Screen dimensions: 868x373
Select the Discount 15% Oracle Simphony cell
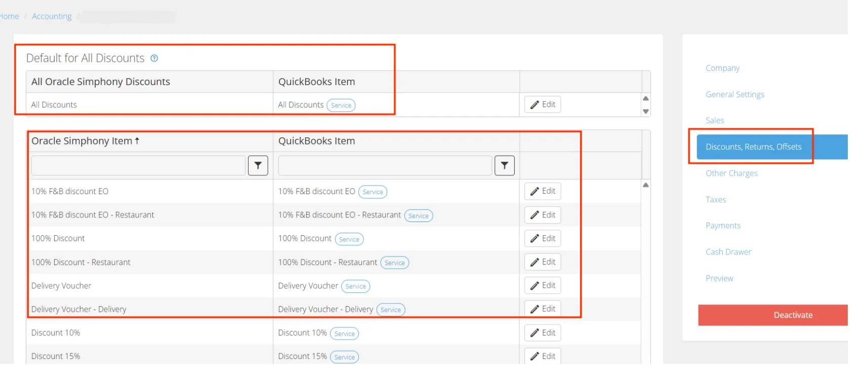[150, 356]
